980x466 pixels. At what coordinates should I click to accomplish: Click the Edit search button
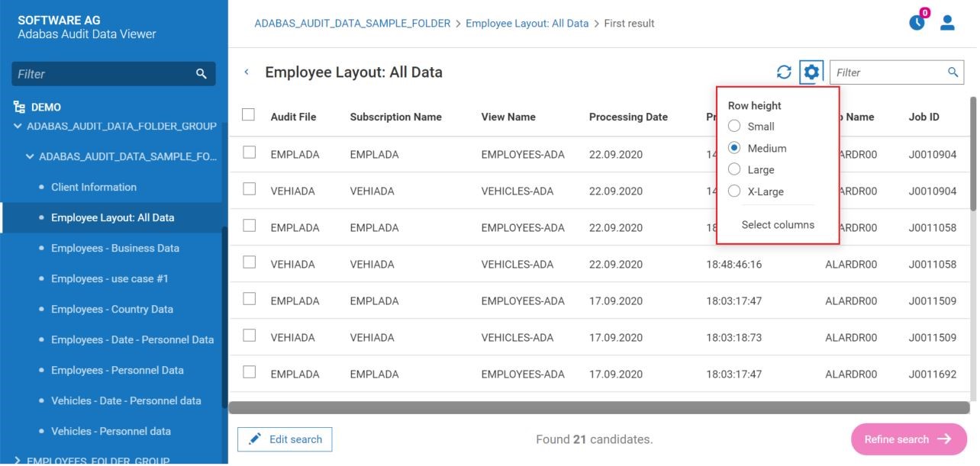285,439
